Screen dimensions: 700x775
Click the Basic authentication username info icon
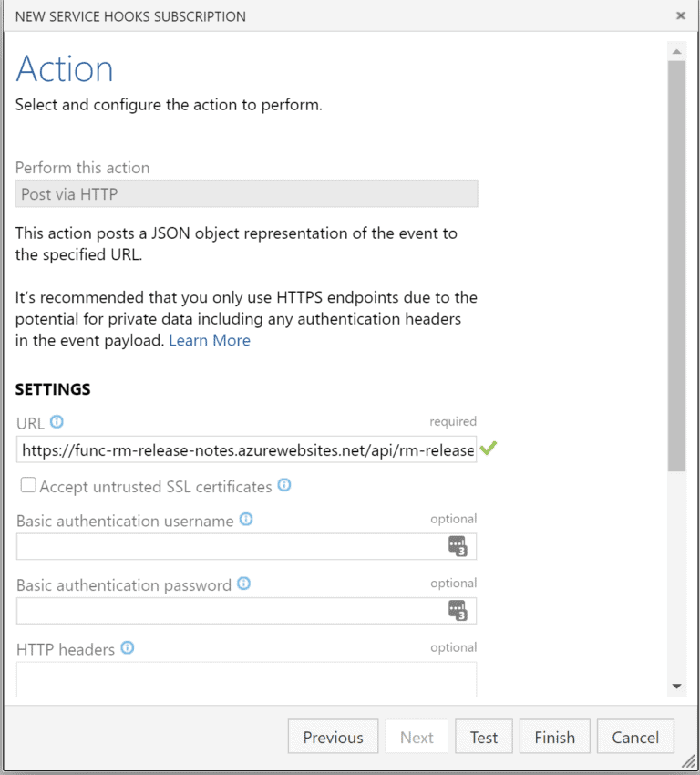pos(244,519)
